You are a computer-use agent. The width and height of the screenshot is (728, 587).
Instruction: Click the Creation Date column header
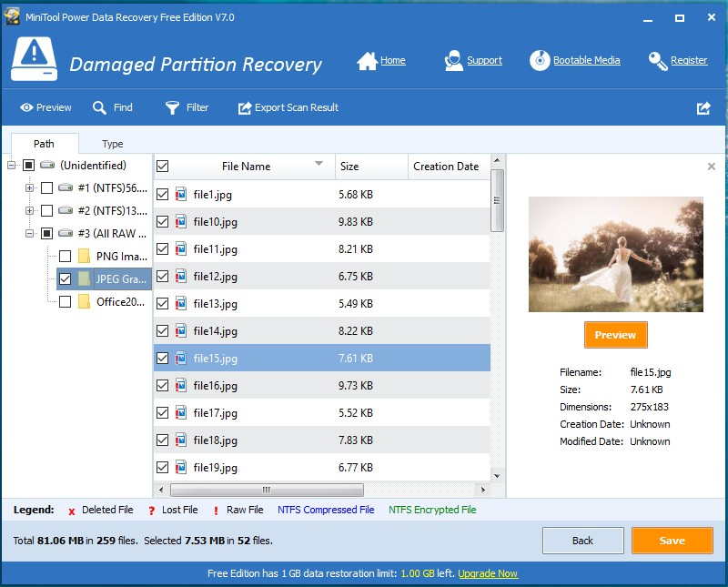click(x=449, y=167)
